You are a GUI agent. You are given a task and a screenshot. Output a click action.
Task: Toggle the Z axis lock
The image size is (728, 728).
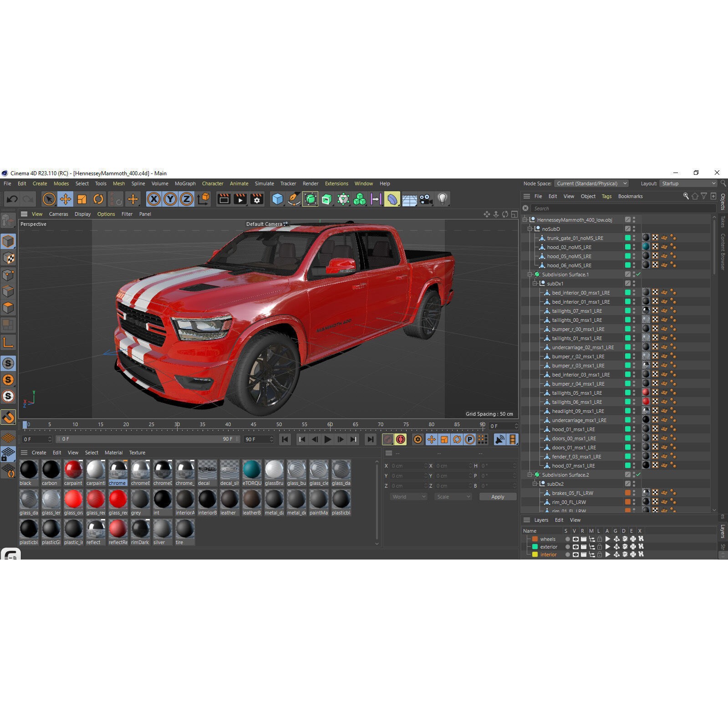[187, 199]
